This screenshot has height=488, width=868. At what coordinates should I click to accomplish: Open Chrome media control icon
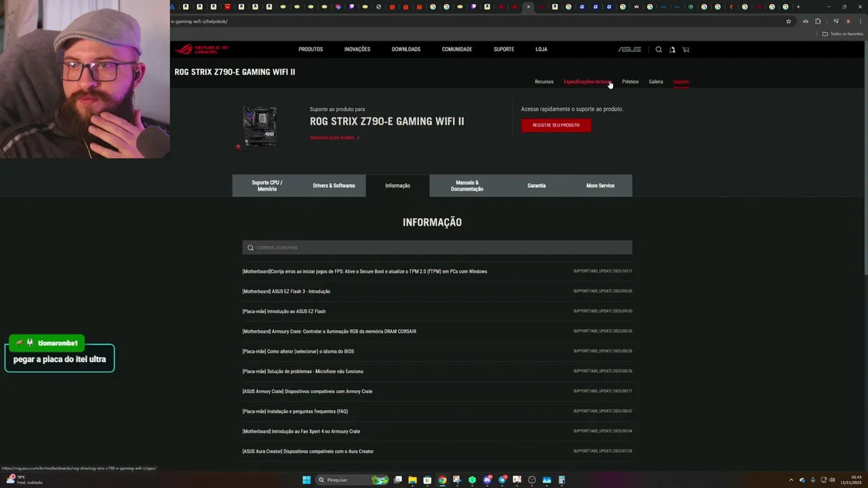pos(835,22)
